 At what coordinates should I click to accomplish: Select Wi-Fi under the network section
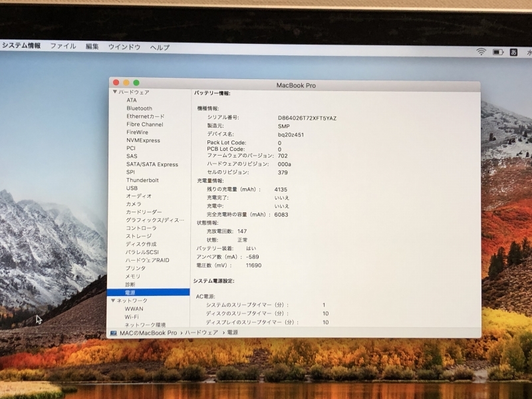[x=132, y=315]
